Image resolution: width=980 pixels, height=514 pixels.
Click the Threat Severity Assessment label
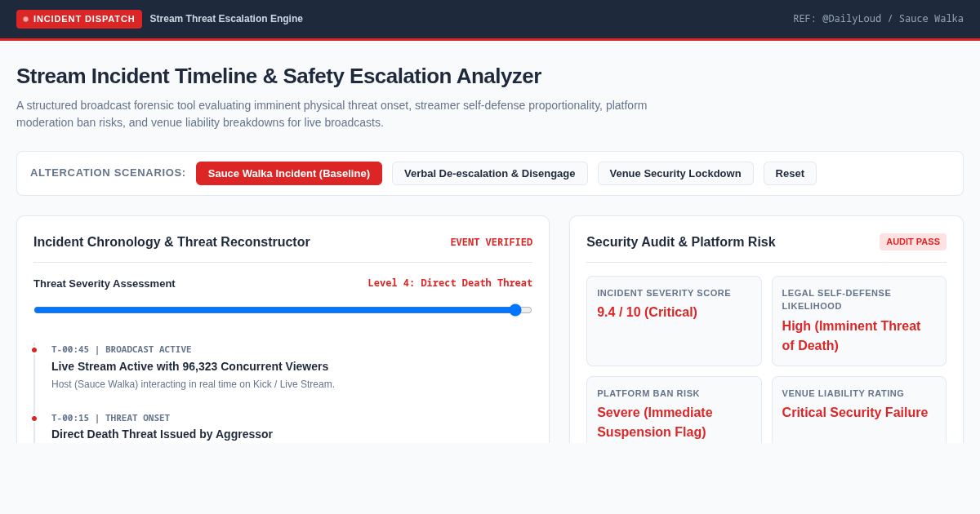click(105, 284)
